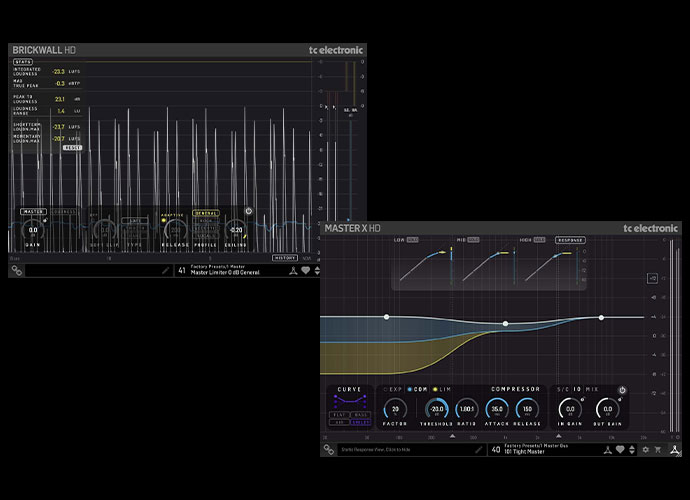Solo the LOW band in Master X HD
This screenshot has width=690, height=500.
click(412, 240)
